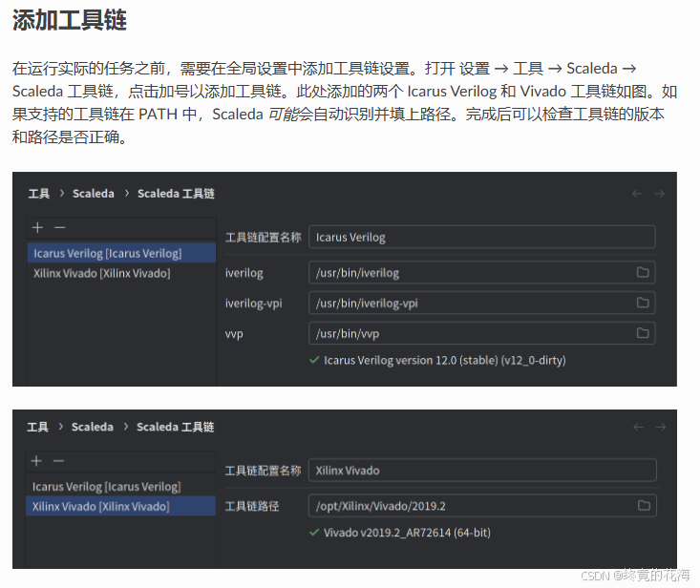Screen dimensions: 700x588
Task: Click toolchain name field containing Icarus Verilog
Action: point(482,237)
